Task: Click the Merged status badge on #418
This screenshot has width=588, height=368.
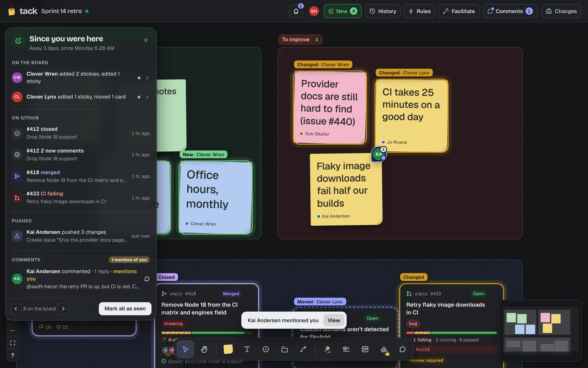Action: [231, 294]
